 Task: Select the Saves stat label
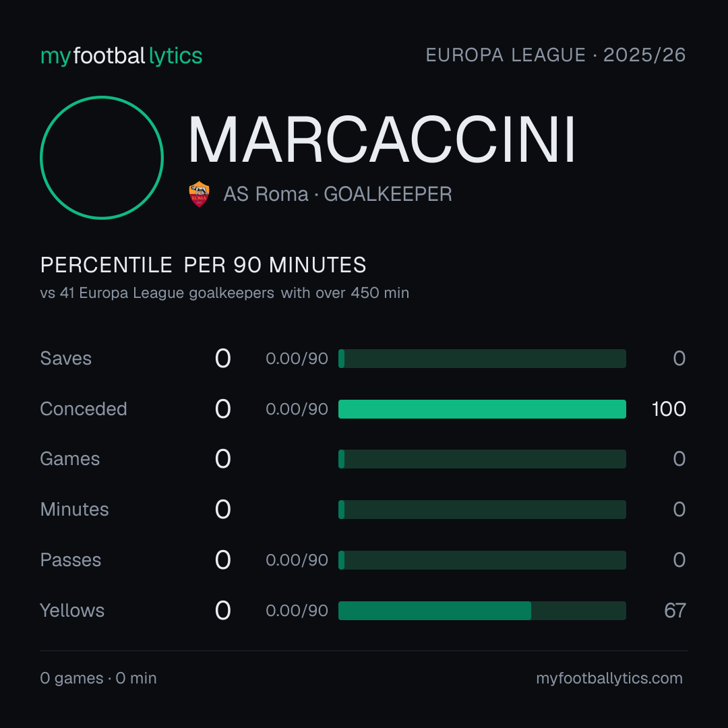click(66, 359)
